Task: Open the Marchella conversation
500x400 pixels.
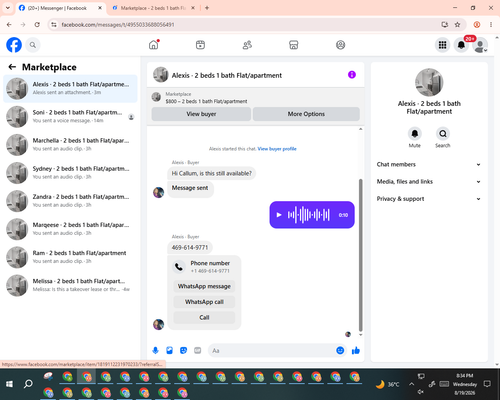Action: tap(70, 145)
